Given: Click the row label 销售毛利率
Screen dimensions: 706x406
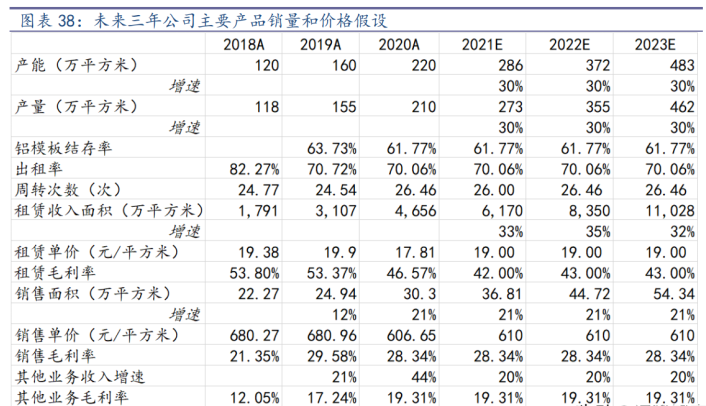Looking at the screenshot, I should 55,356.
